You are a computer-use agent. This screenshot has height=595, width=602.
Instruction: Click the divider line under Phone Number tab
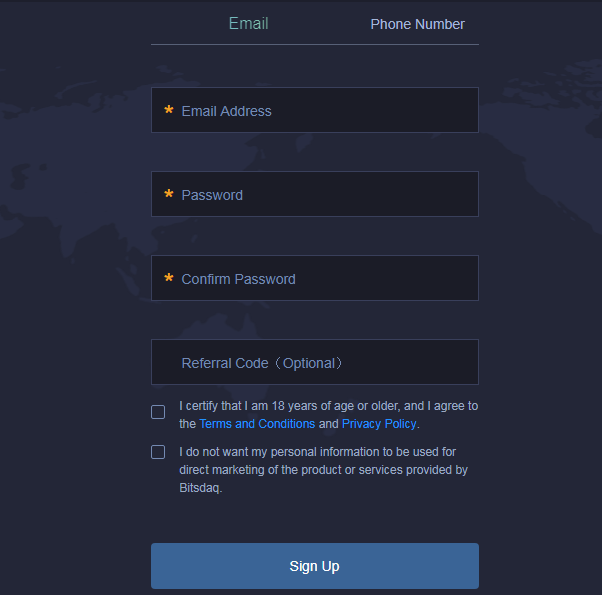(x=417, y=44)
